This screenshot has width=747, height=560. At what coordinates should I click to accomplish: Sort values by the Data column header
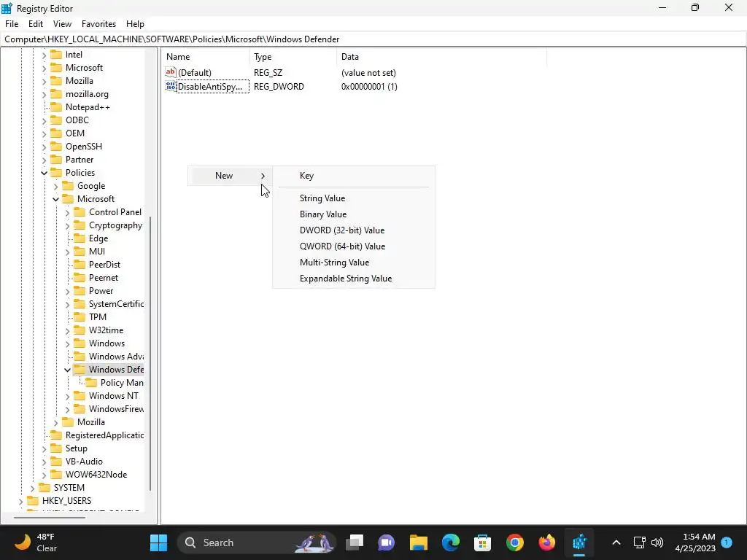click(x=441, y=57)
